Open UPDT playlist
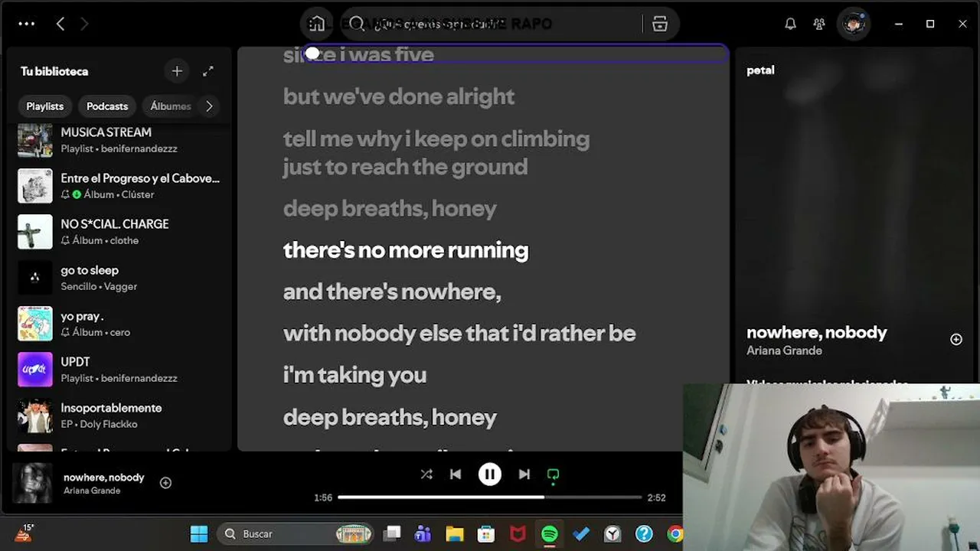This screenshot has height=551, width=980. [119, 370]
